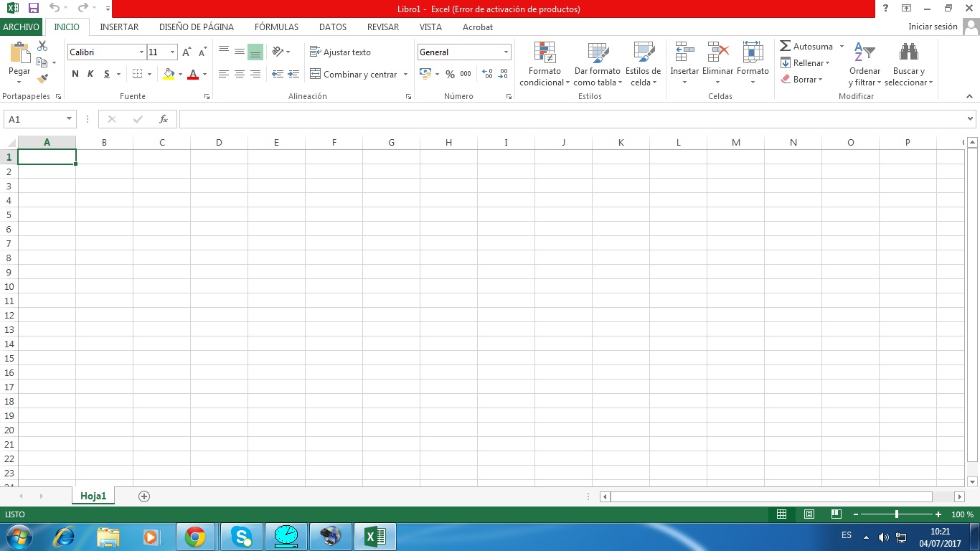980x551 pixels.
Task: Switch to the VISTA tab
Action: click(x=430, y=27)
